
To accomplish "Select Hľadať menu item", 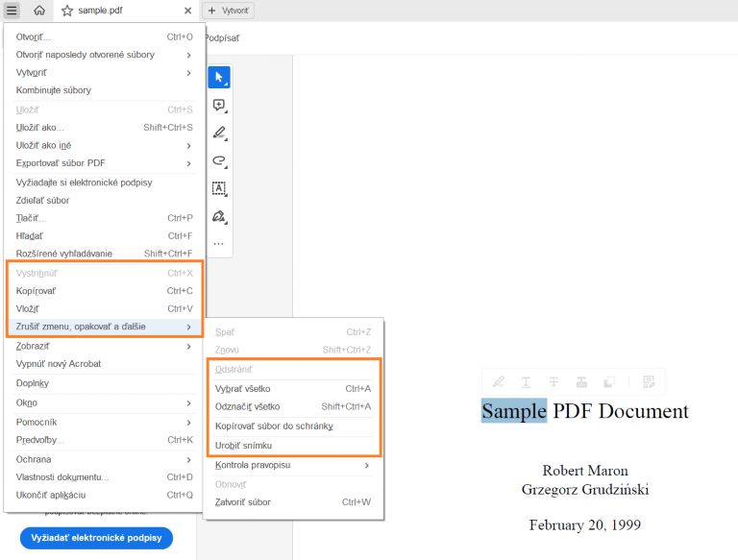I will coord(104,235).
